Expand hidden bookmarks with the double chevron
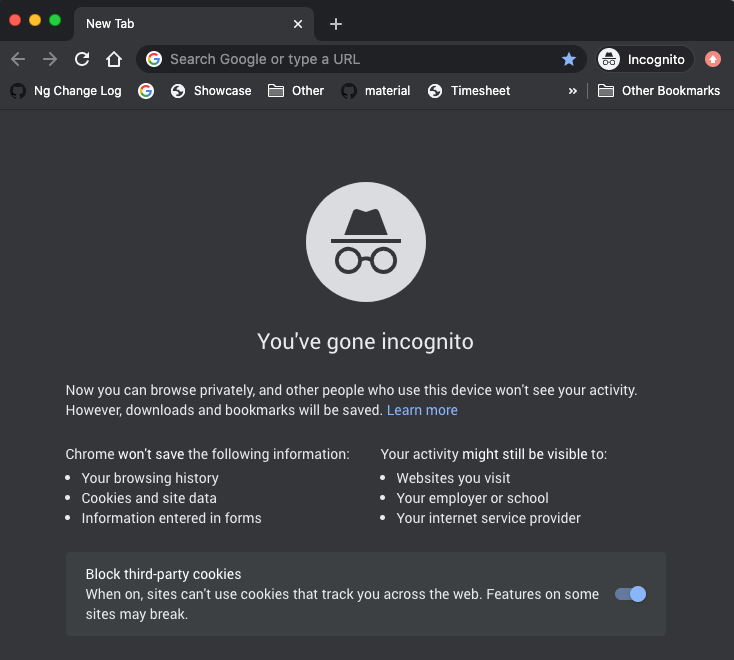 (573, 91)
